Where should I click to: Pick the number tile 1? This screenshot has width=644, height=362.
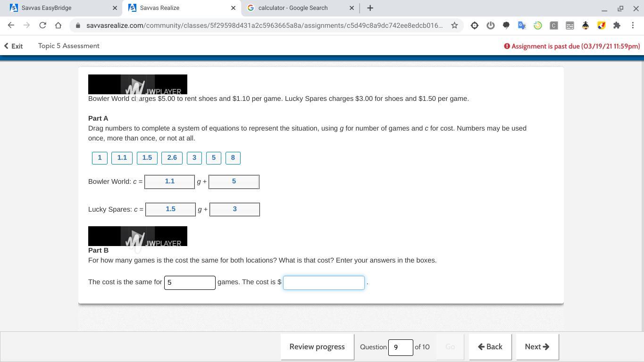click(x=100, y=158)
